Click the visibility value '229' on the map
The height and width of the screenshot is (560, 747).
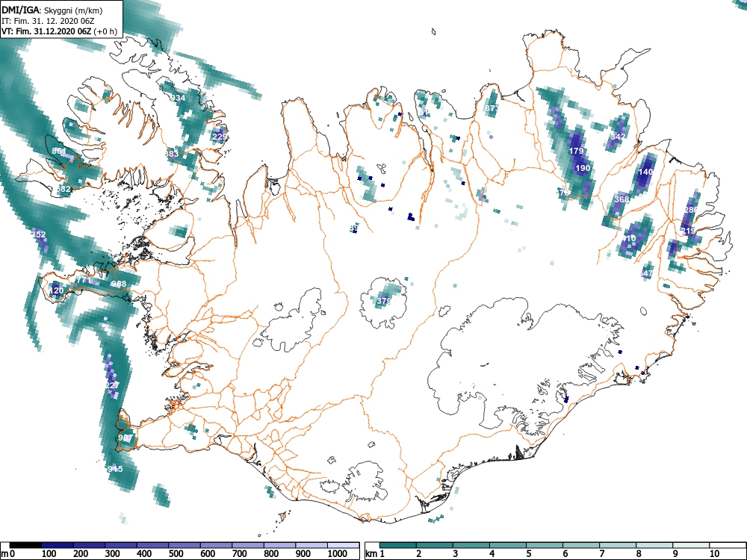pyautogui.click(x=220, y=137)
